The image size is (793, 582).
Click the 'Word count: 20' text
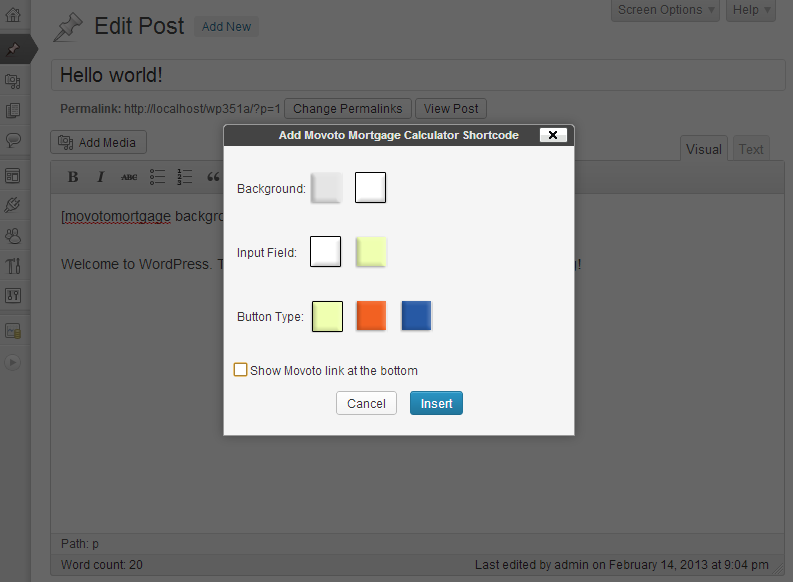click(x=102, y=564)
